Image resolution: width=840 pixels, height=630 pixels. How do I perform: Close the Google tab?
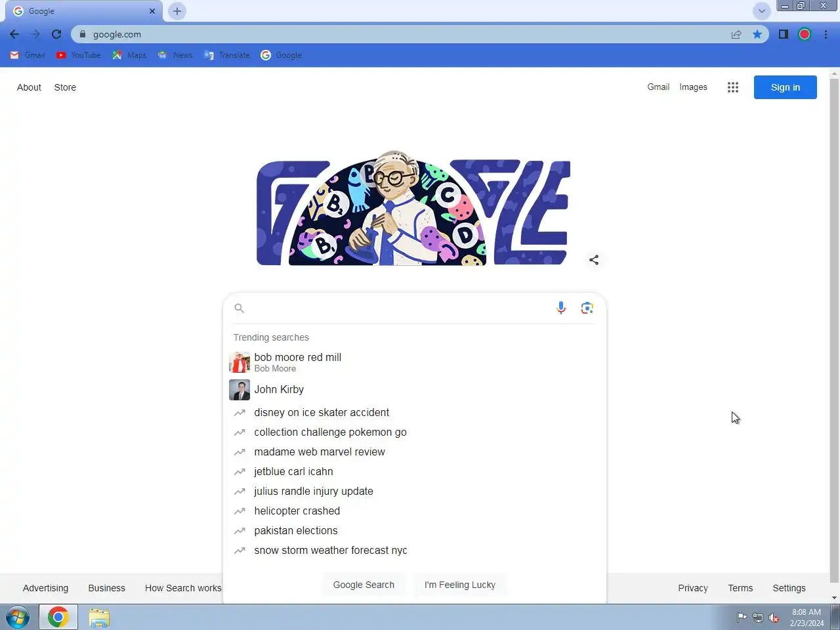[152, 11]
